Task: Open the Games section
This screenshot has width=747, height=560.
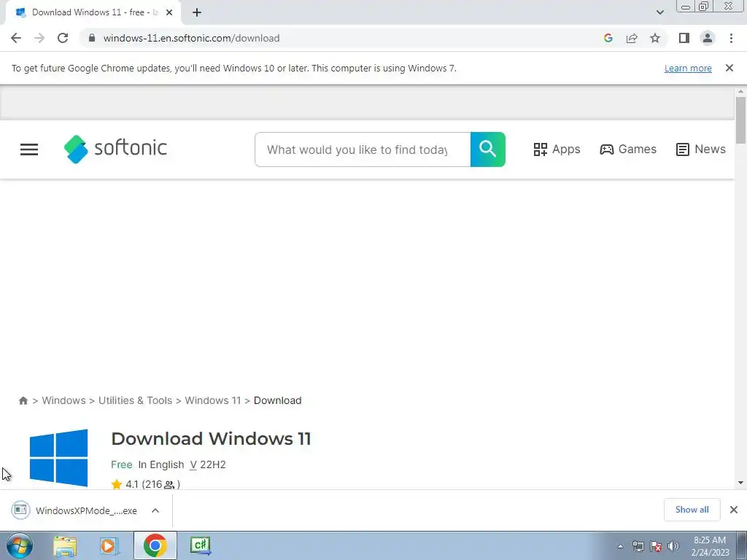Action: [628, 149]
